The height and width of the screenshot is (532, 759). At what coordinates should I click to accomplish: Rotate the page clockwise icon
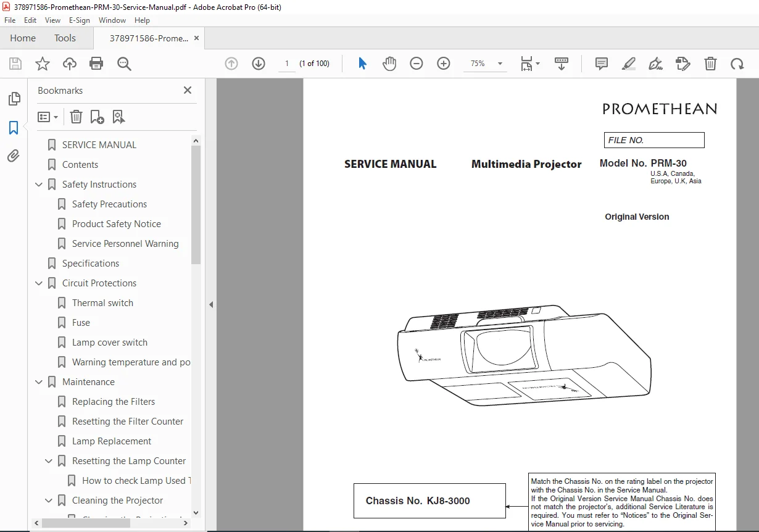[737, 64]
